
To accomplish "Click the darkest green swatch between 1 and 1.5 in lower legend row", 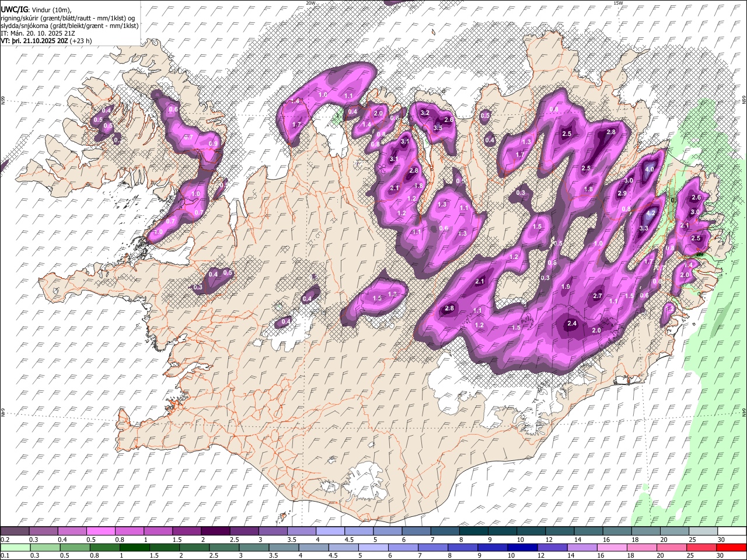I will [134, 548].
